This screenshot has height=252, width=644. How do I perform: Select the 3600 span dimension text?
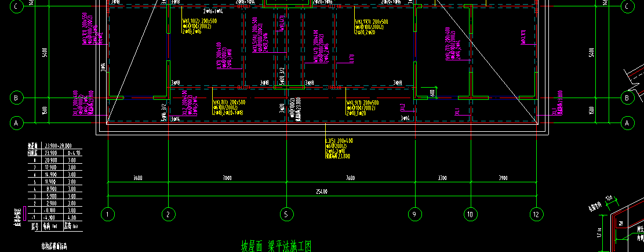138,178
